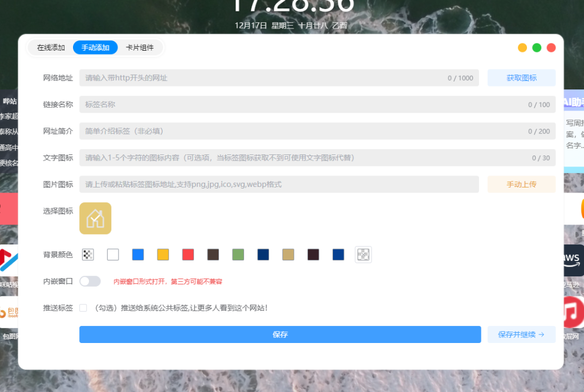Switch to the 在线添加 tab

click(x=51, y=48)
